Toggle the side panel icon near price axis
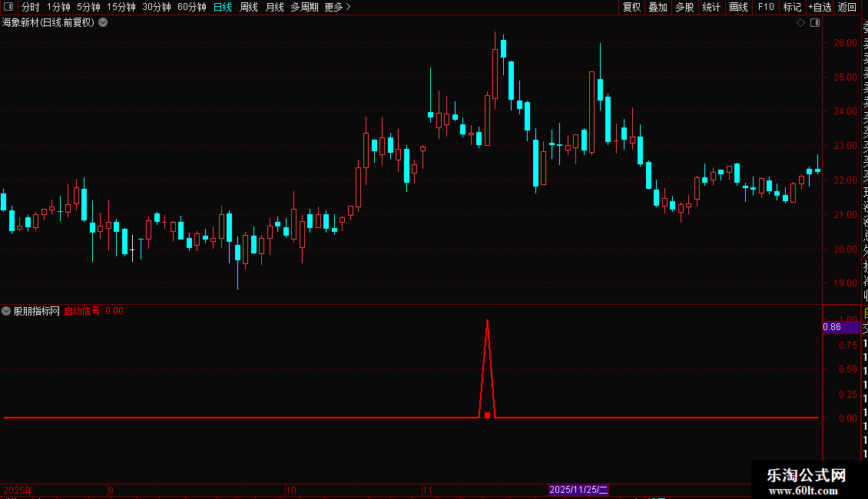The image size is (868, 499). pyautogui.click(x=815, y=23)
